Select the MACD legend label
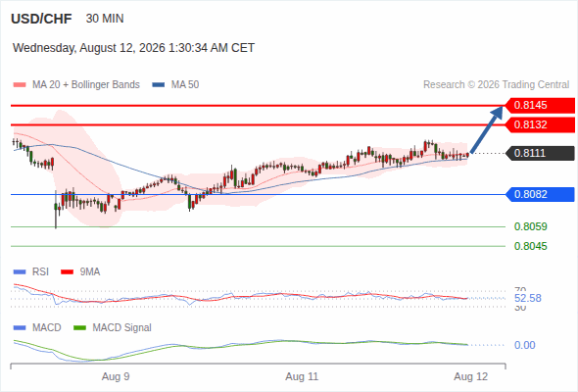This screenshot has width=578, height=392. click(46, 328)
